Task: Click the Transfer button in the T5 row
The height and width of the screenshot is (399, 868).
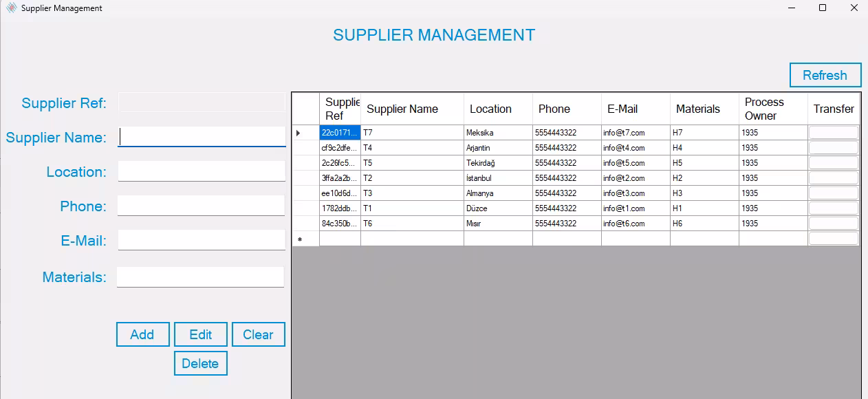Action: (x=834, y=163)
